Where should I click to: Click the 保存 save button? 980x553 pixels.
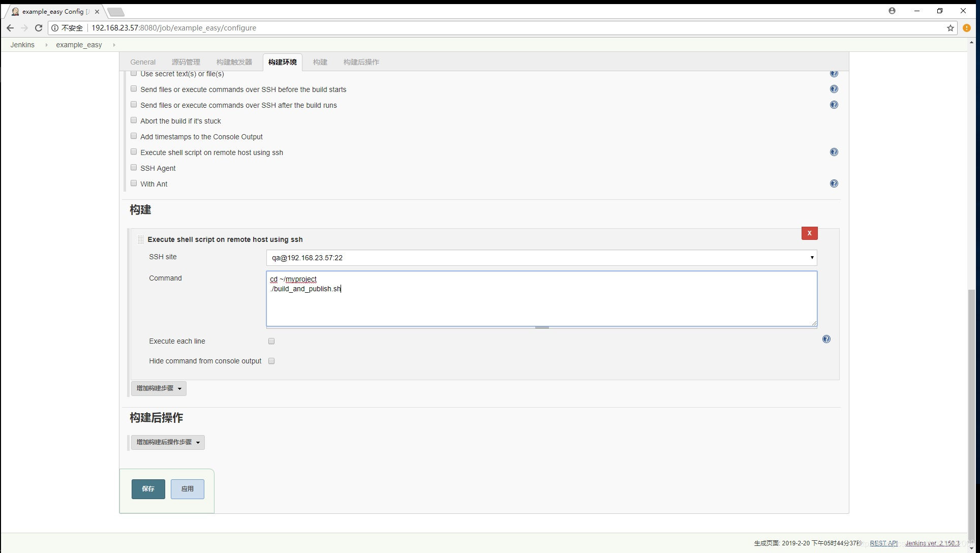click(x=148, y=489)
